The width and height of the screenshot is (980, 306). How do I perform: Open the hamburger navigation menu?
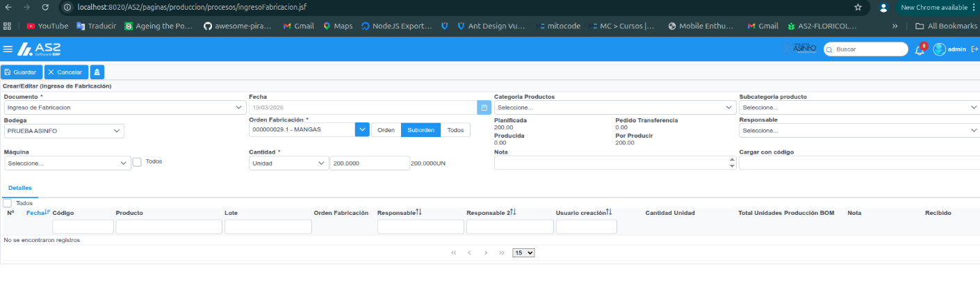point(8,49)
